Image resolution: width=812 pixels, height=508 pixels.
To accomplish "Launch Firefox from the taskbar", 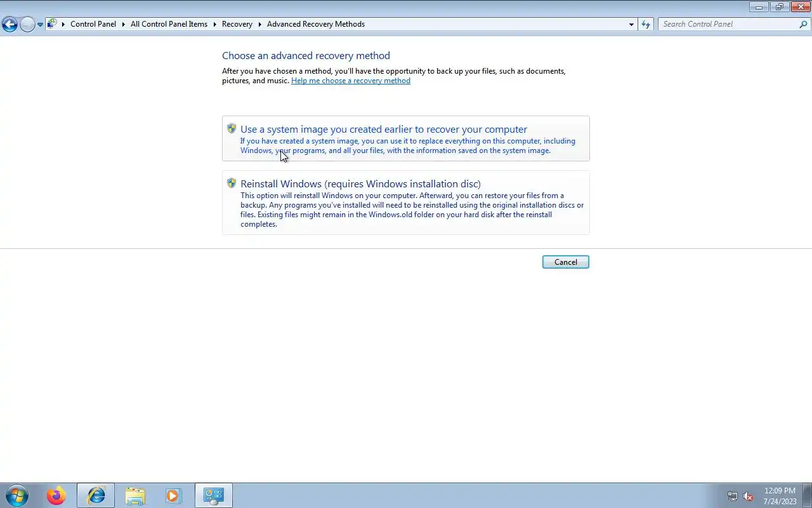I will (x=56, y=495).
